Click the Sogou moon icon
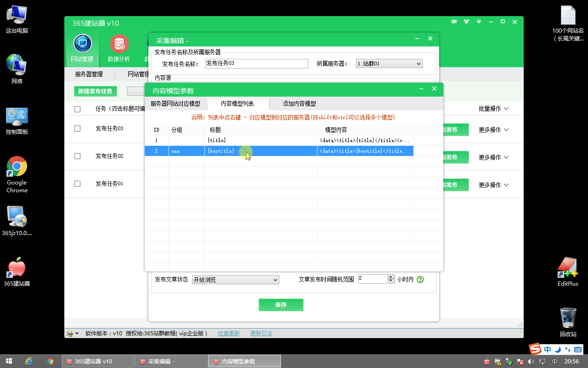Screen dimensions: 588x368 (x=558, y=349)
